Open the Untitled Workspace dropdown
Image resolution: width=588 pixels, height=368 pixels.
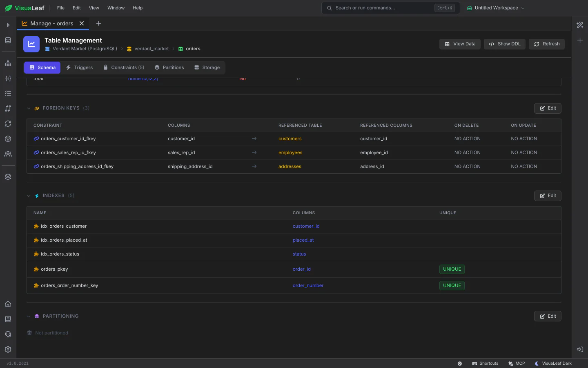coord(496,8)
